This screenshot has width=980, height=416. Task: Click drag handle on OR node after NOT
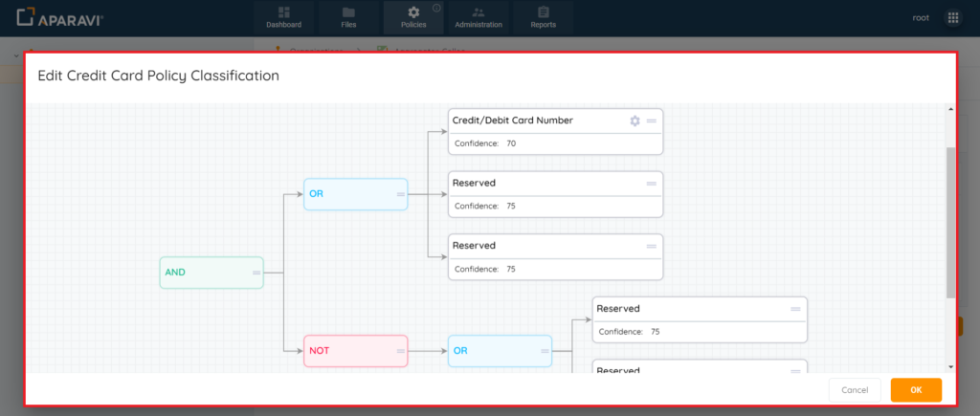click(545, 351)
